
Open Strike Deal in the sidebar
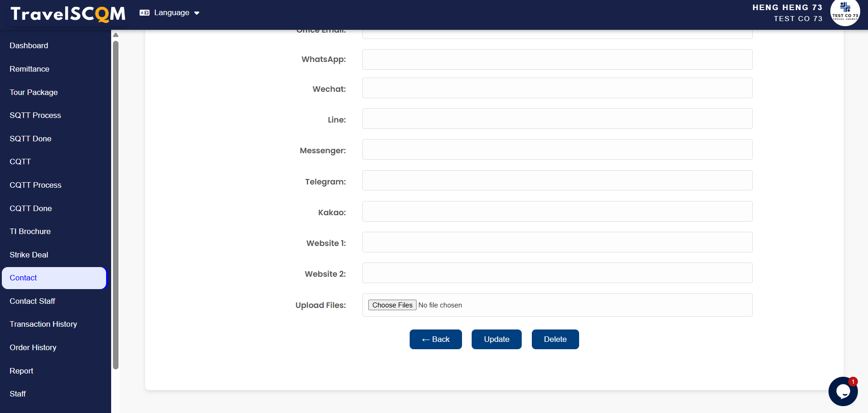(29, 255)
